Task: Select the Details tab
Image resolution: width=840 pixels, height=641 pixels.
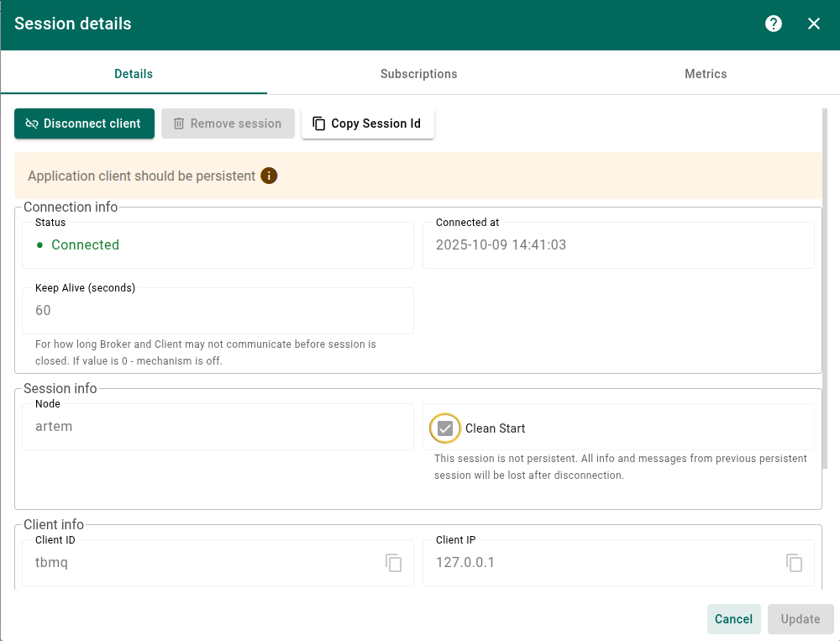Action: point(134,74)
